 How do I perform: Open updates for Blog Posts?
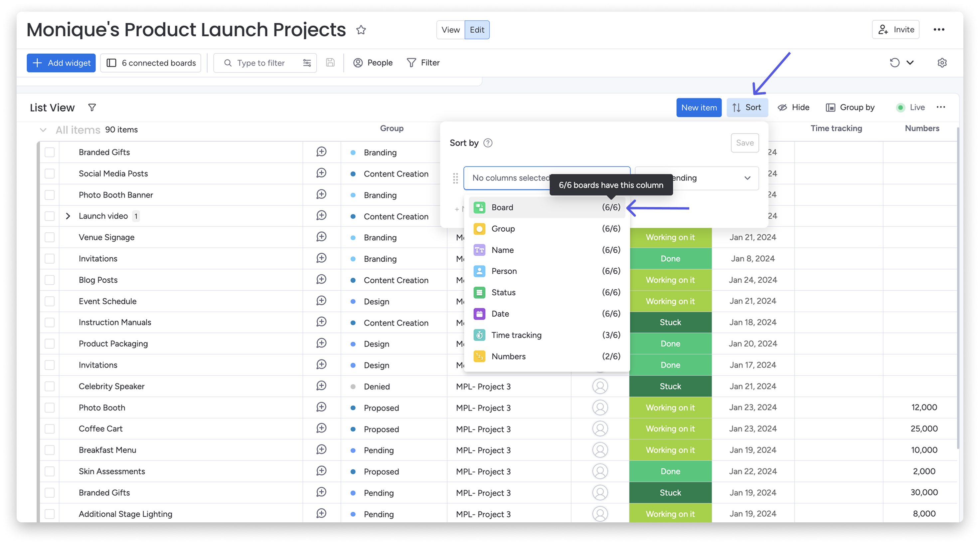[x=321, y=279]
